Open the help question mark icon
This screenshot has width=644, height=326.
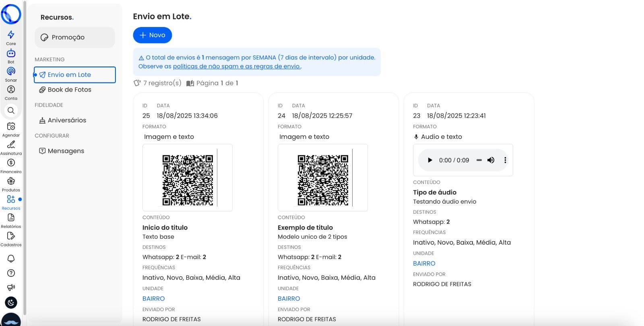11,273
